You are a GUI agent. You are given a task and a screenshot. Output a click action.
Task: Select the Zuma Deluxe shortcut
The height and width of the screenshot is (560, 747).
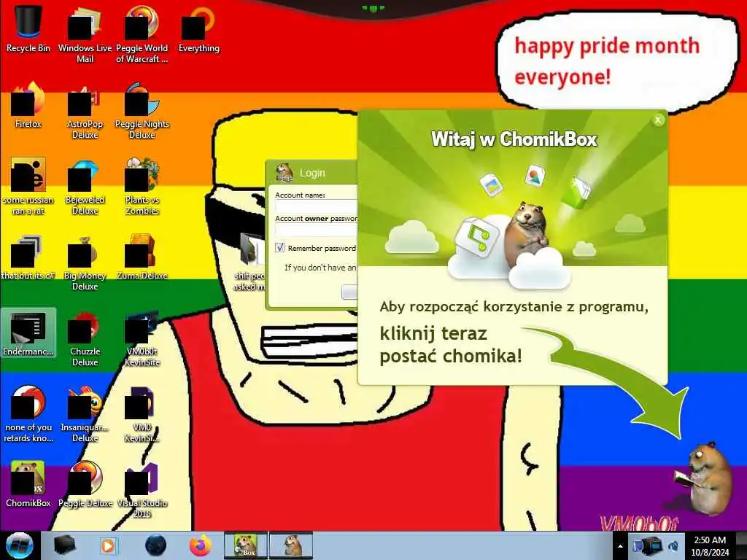pyautogui.click(x=142, y=257)
